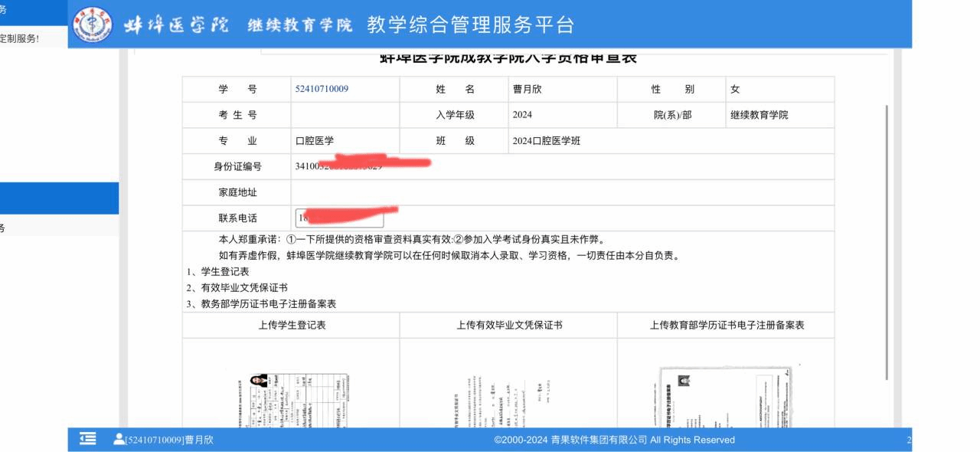Screen dimensions: 980x452
Task: Open the 学历证书电子注册备案表 thumbnail
Action: 726,397
